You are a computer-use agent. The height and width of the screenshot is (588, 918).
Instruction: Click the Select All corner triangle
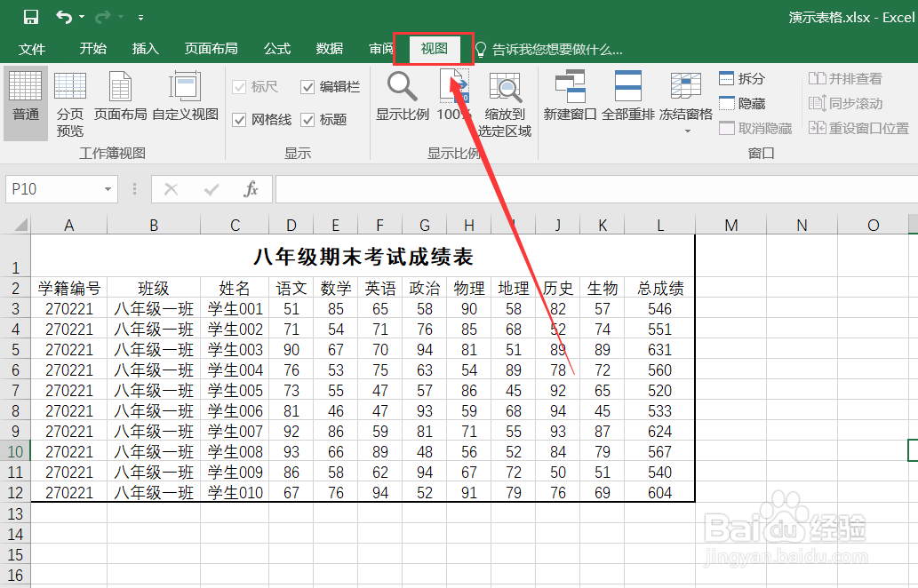point(20,225)
